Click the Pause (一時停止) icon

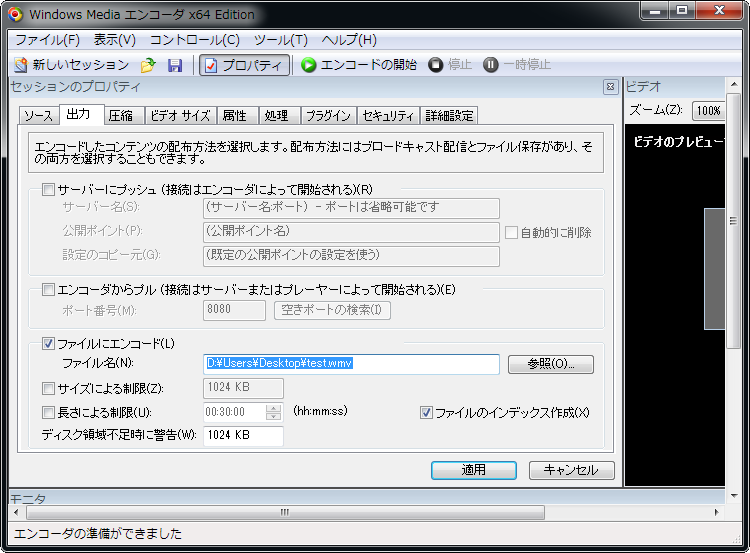(x=490, y=65)
